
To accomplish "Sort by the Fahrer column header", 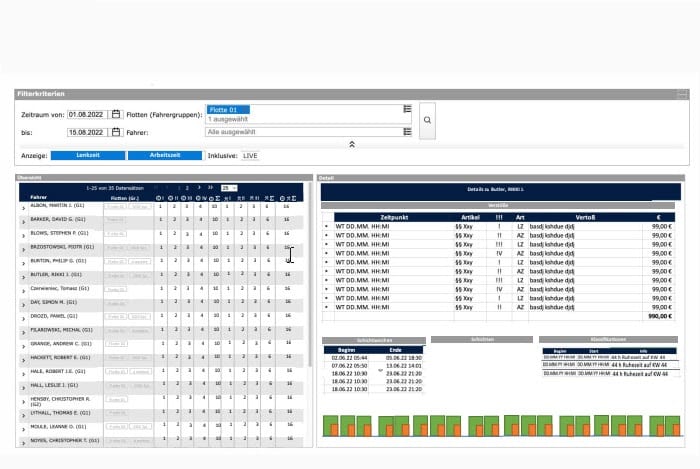I will point(38,197).
